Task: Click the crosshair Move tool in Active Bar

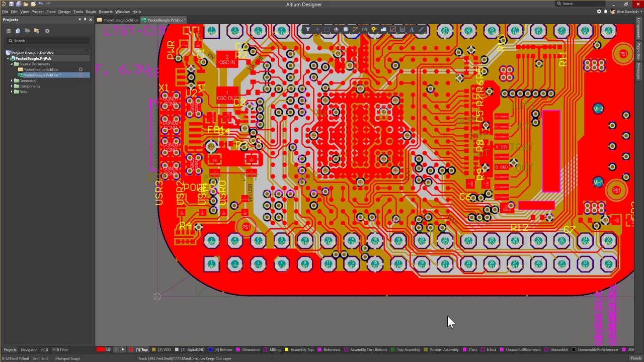Action: coord(317,30)
